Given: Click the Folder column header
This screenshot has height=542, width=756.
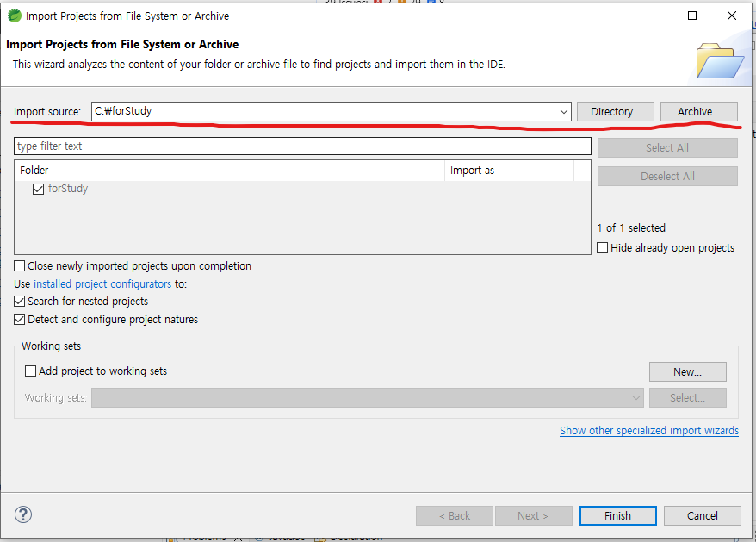Looking at the screenshot, I should 230,171.
